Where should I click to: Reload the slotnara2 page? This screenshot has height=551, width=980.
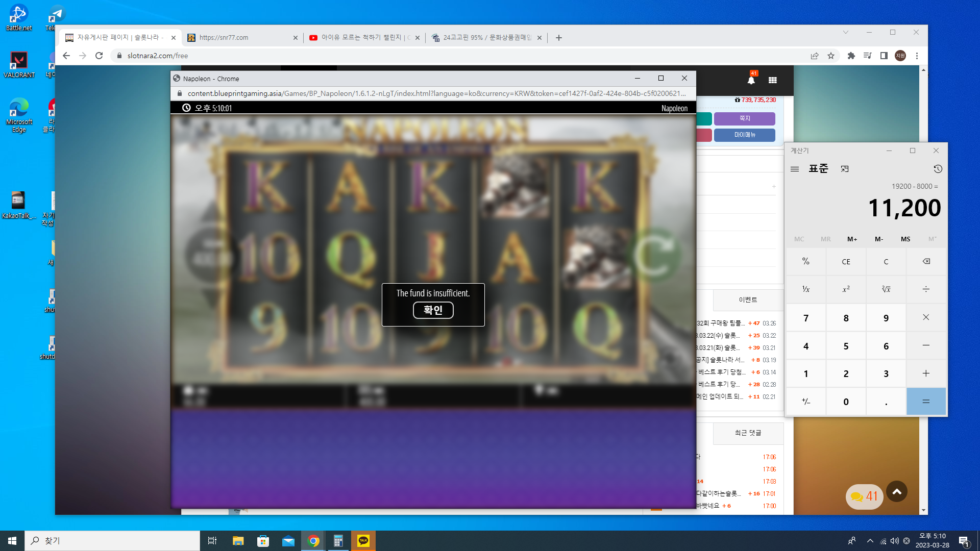99,56
